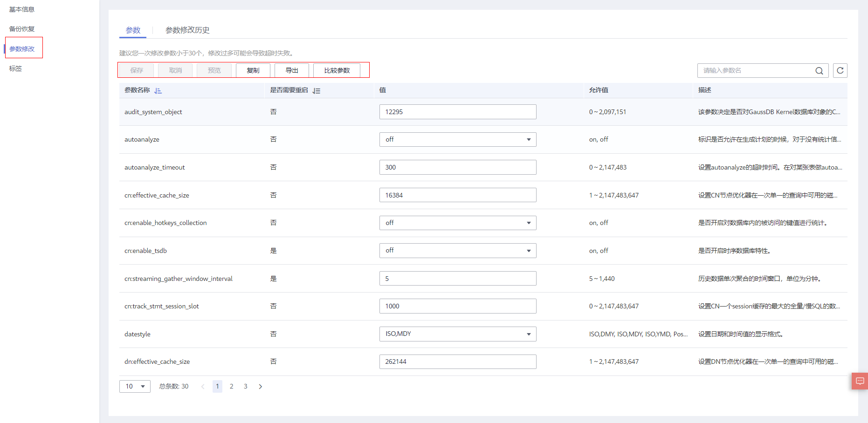Click the refresh parameters icon
This screenshot has width=868, height=423.
[x=840, y=71]
